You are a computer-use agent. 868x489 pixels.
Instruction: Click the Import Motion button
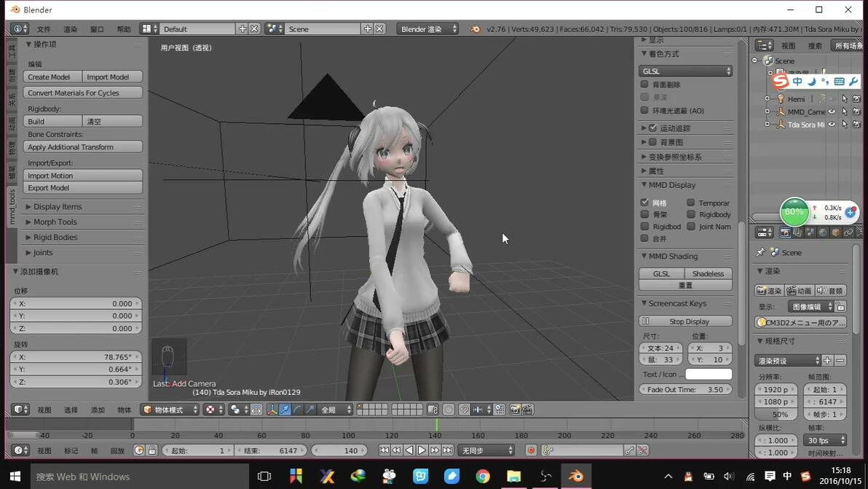tap(83, 176)
